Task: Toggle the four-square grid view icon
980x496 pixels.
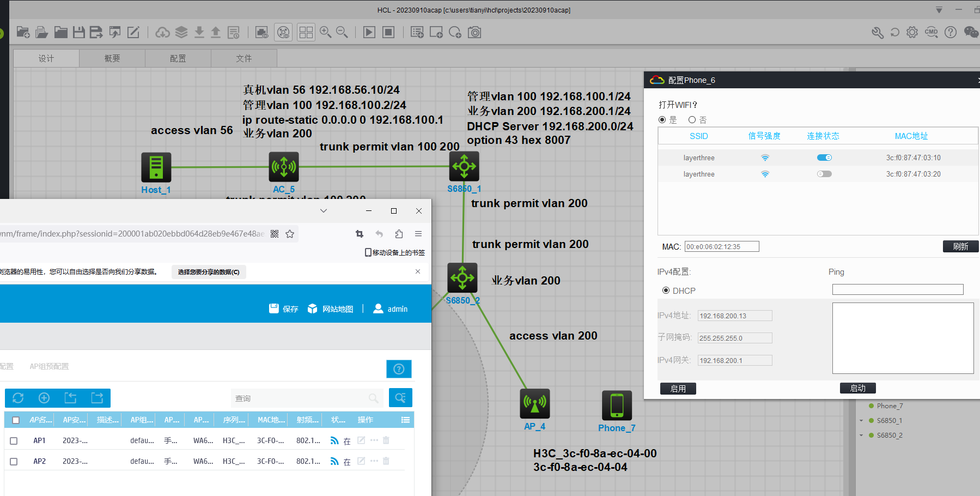Action: click(x=306, y=33)
